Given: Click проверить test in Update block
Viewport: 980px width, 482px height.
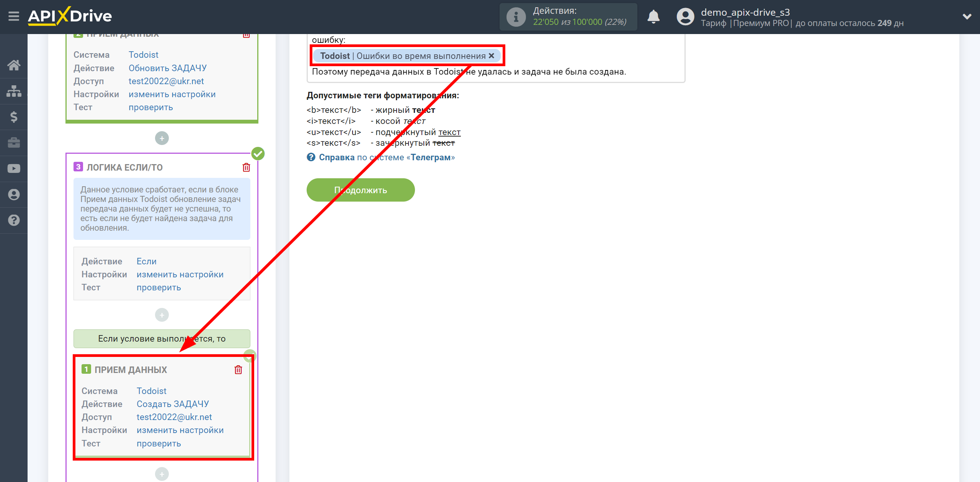Looking at the screenshot, I should tap(150, 107).
